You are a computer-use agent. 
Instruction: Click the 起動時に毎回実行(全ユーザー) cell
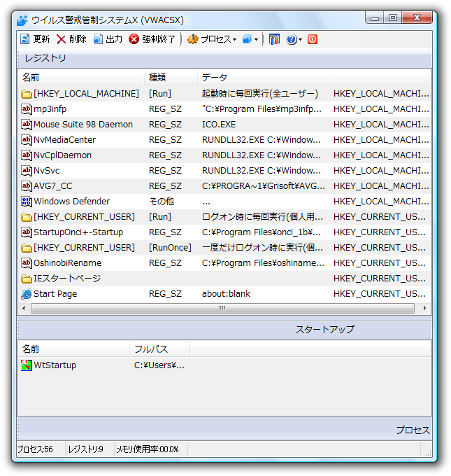coord(260,94)
